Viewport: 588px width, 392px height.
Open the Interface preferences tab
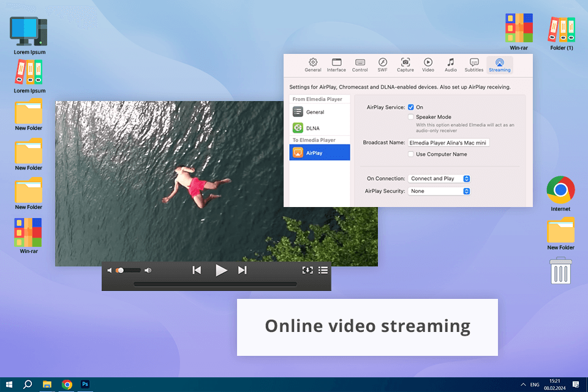click(x=336, y=65)
